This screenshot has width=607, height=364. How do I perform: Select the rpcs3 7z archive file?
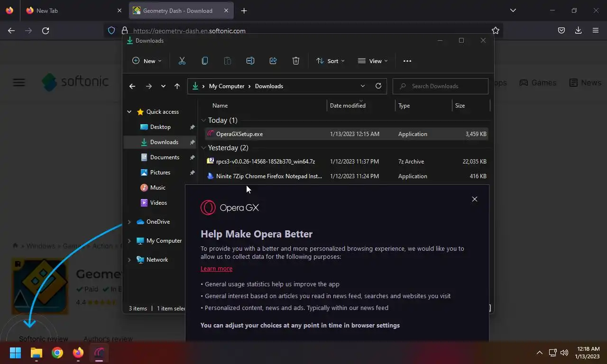click(346, 162)
